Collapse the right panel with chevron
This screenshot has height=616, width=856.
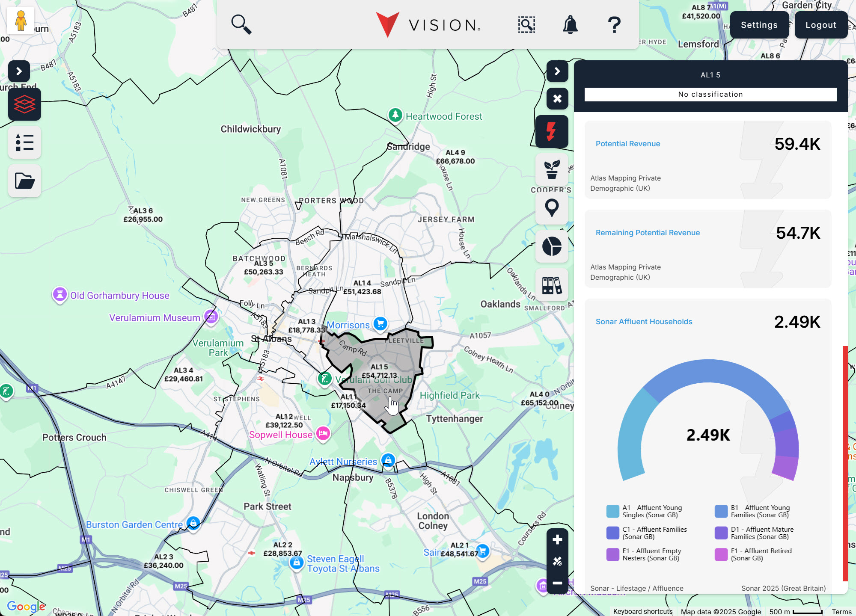click(557, 71)
